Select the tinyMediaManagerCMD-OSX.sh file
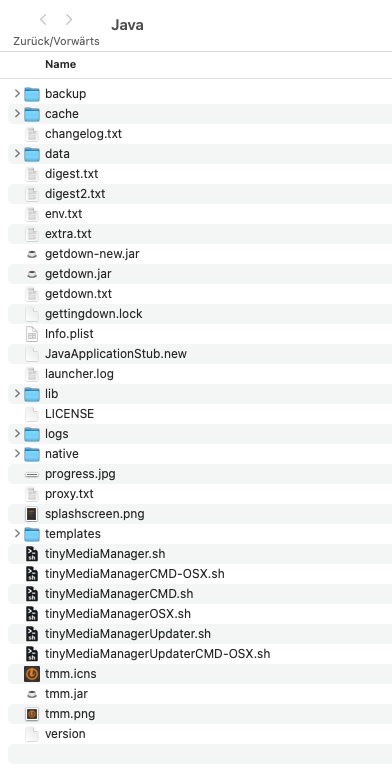This screenshot has width=392, height=781. [200, 574]
